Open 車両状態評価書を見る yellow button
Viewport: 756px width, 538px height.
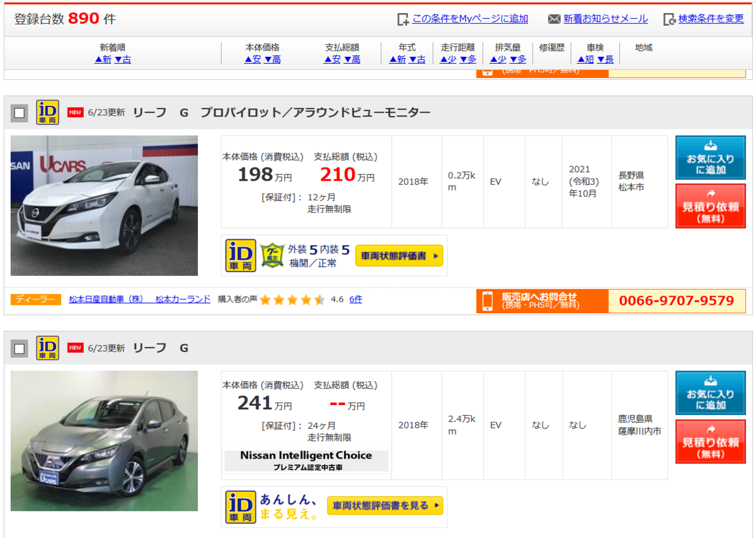pos(385,505)
